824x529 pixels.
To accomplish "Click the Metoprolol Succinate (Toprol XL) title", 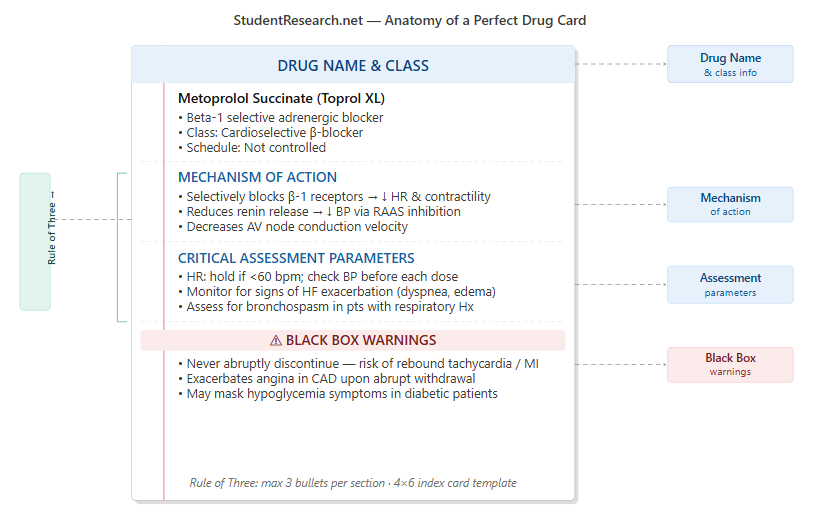I will pos(281,99).
